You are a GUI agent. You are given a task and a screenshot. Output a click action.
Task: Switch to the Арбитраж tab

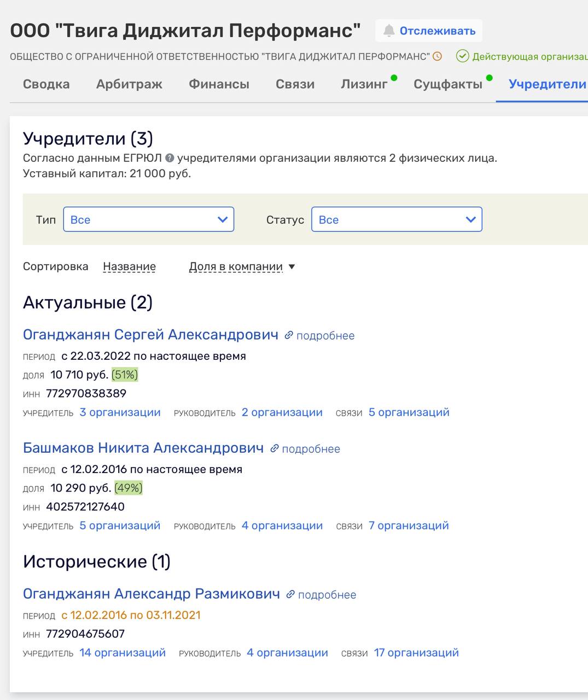pos(129,84)
